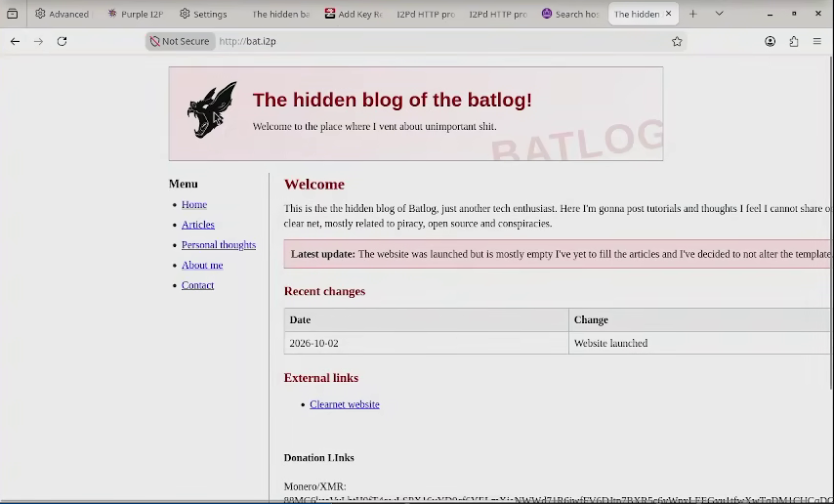Click the 'Website launched' table cell
Screen dimensions: 834x504
tap(701, 343)
